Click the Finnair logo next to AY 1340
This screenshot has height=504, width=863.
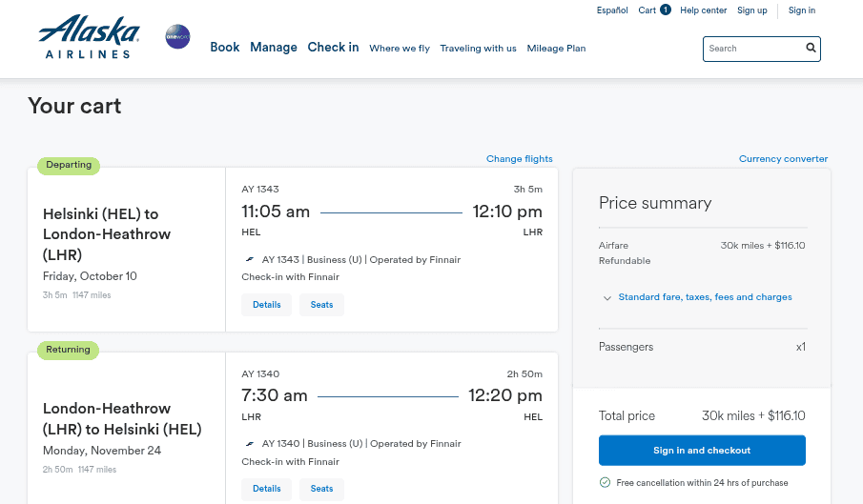250,444
